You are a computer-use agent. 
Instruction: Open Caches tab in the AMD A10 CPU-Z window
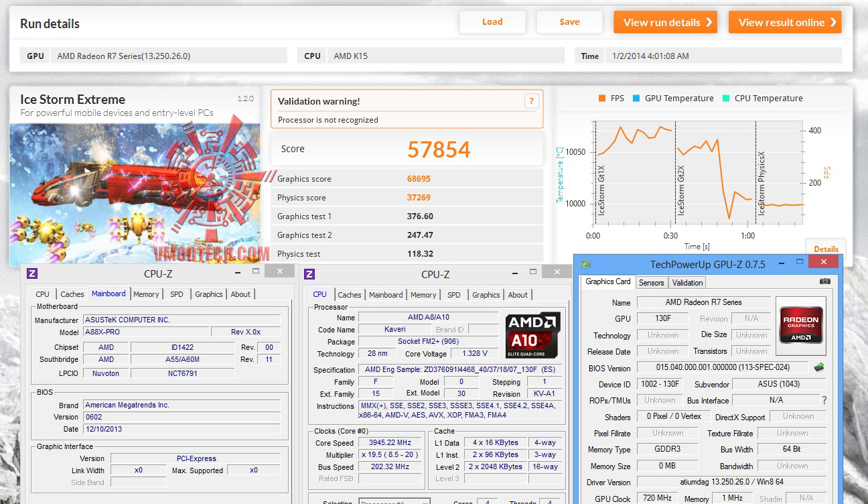350,295
